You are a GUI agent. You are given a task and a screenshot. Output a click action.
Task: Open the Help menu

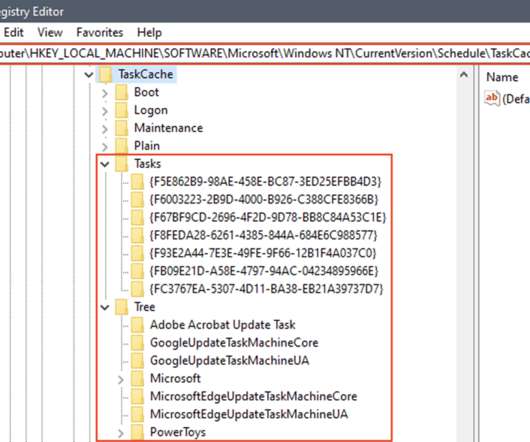[x=149, y=32]
